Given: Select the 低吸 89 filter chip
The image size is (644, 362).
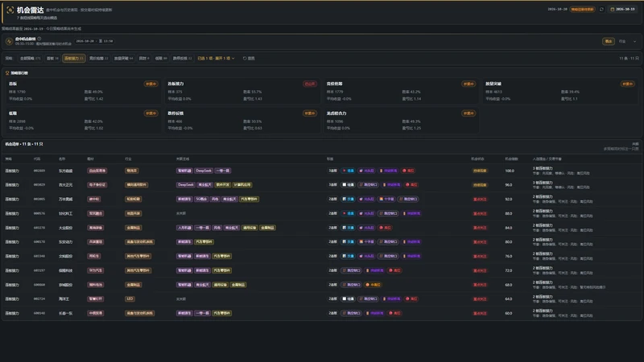Looking at the screenshot, I should pos(161,58).
